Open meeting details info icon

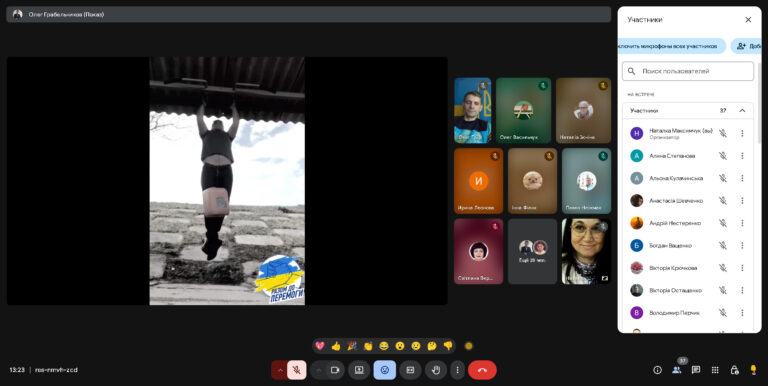657,370
